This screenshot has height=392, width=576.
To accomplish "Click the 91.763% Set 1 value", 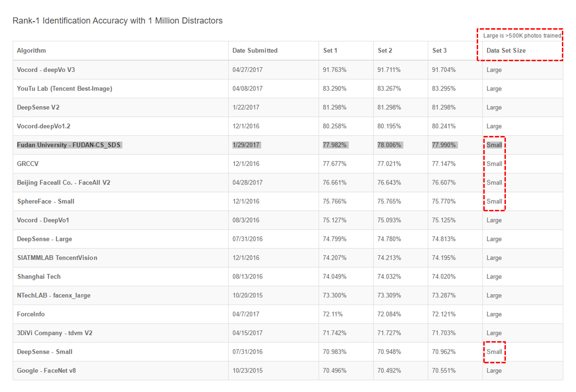I will click(335, 70).
